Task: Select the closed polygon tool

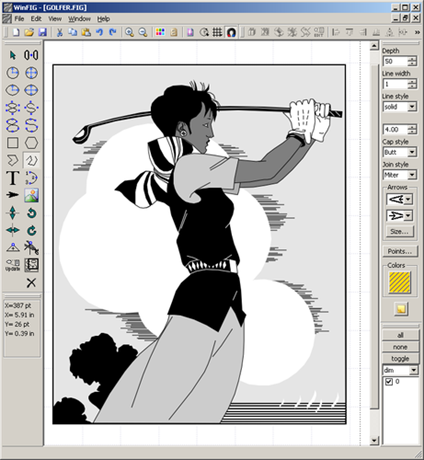Action: pyautogui.click(x=13, y=160)
